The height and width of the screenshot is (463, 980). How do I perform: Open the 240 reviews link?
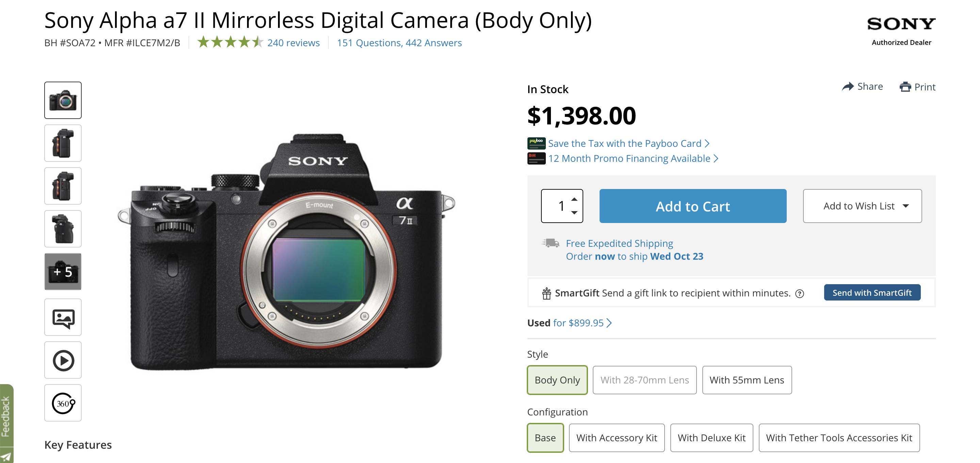click(293, 43)
